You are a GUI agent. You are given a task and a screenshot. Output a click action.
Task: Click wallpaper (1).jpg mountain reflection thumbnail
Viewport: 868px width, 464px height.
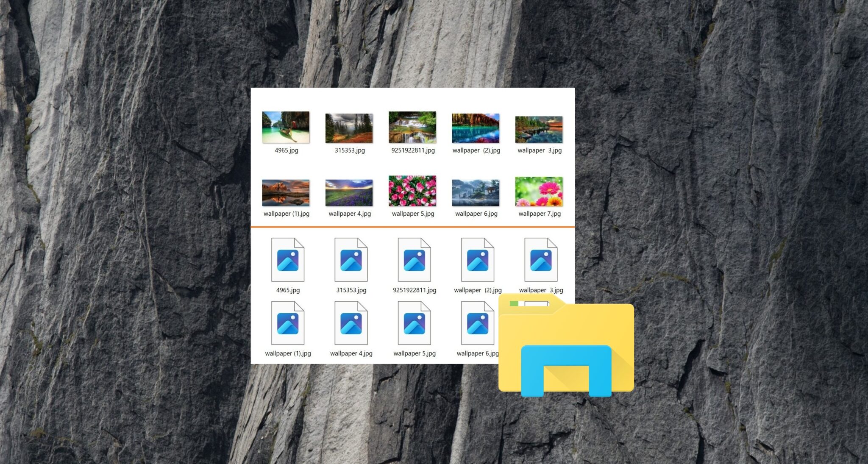pyautogui.click(x=286, y=192)
